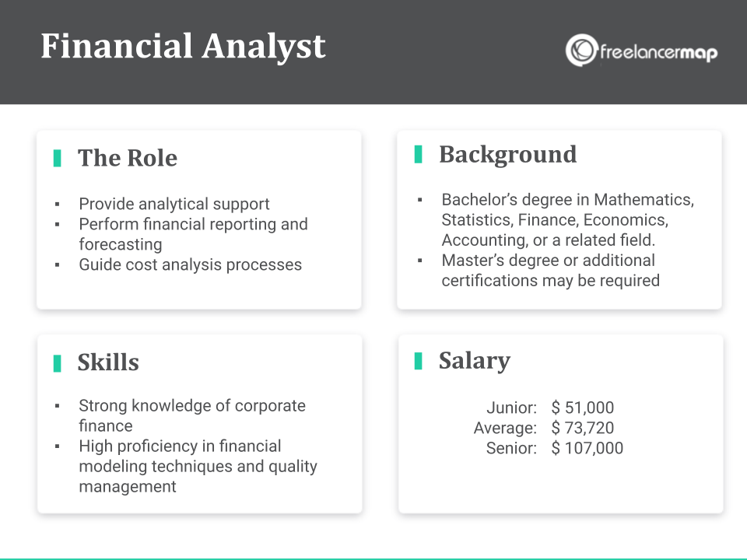
Task: Click The Role heading
Action: pos(128,158)
